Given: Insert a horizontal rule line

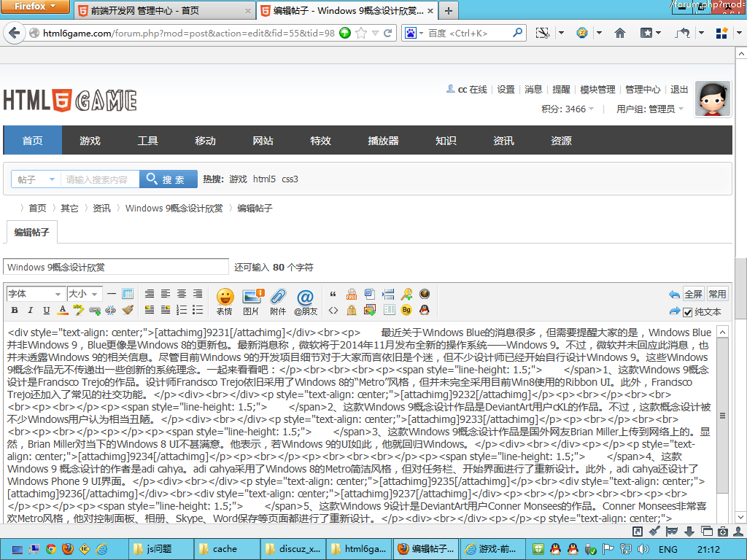Looking at the screenshot, I should coord(112,294).
